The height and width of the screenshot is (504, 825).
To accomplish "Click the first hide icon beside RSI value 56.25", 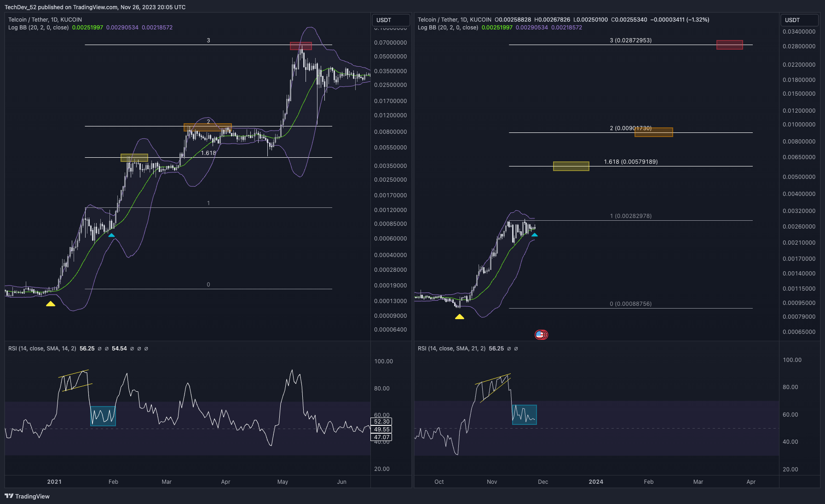I will click(x=99, y=348).
